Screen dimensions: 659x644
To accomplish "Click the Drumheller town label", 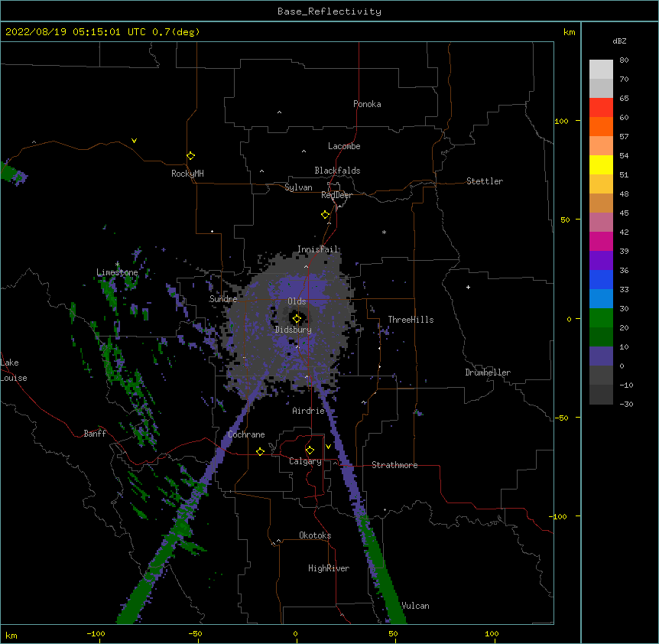I will click(488, 372).
